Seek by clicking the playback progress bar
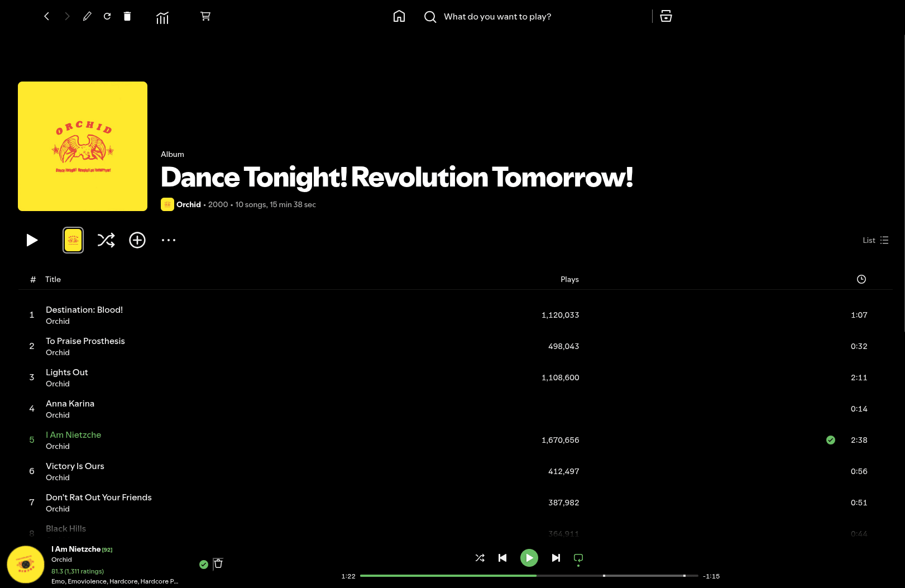905x588 pixels. coord(529,576)
